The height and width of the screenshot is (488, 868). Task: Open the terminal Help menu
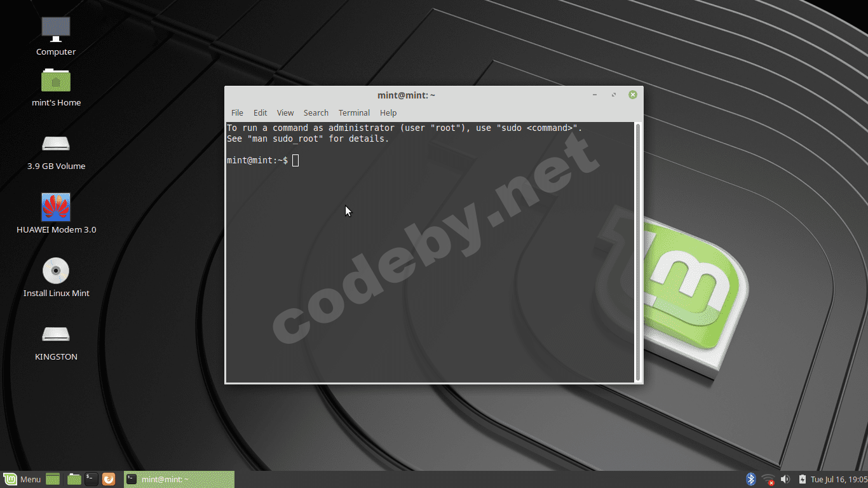(388, 112)
